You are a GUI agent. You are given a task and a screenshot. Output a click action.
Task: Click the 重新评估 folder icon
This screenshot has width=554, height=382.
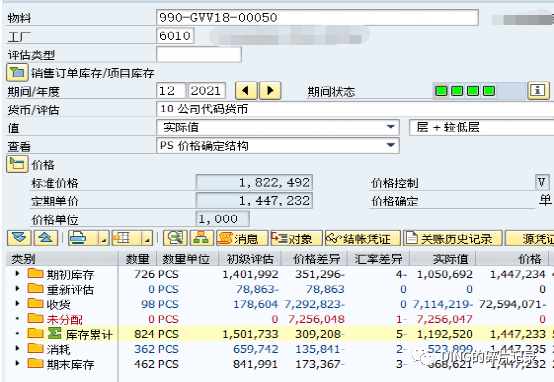click(35, 288)
